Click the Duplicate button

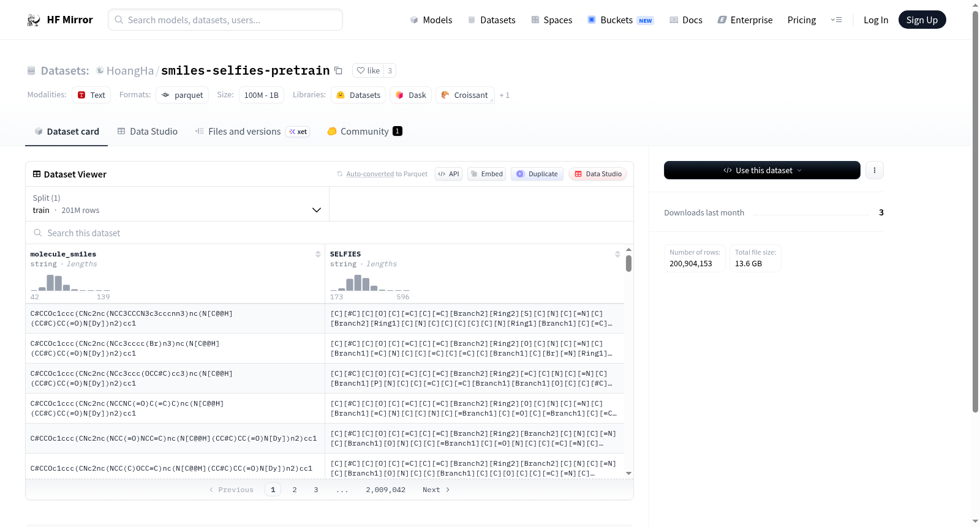pyautogui.click(x=537, y=174)
